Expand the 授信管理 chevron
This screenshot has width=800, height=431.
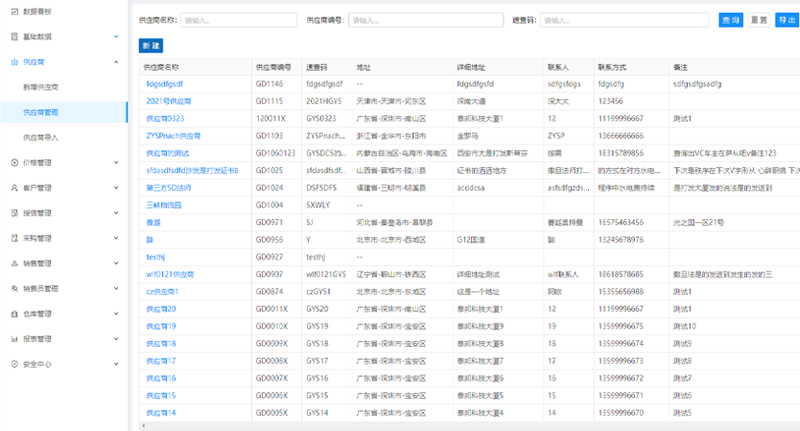click(x=116, y=213)
